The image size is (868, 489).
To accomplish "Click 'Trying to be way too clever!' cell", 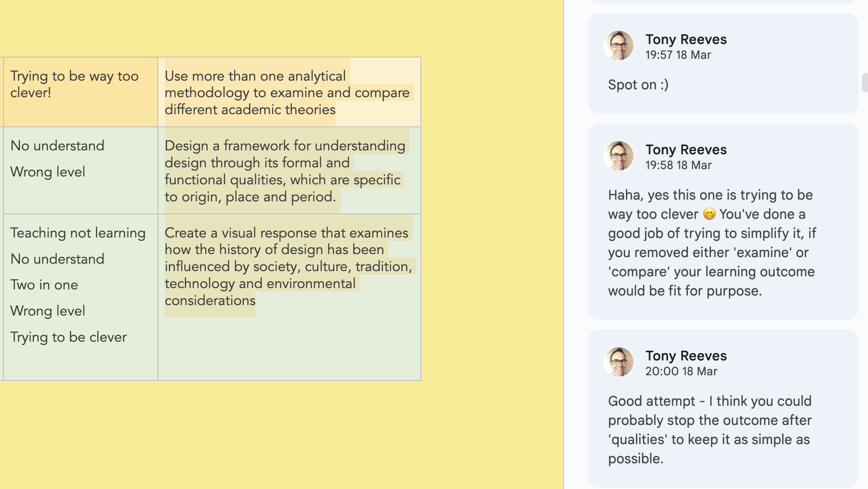I will [81, 92].
